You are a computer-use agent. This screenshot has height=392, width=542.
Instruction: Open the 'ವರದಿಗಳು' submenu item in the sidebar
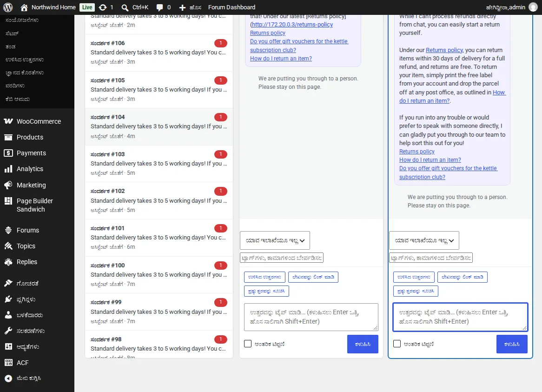[15, 86]
